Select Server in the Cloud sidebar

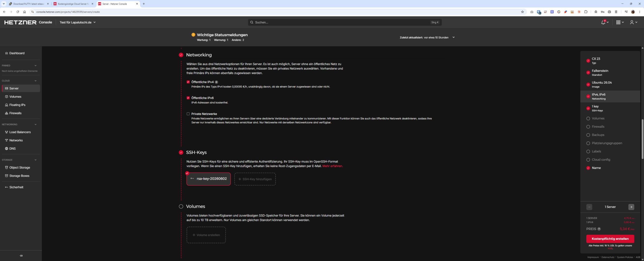click(x=21, y=88)
